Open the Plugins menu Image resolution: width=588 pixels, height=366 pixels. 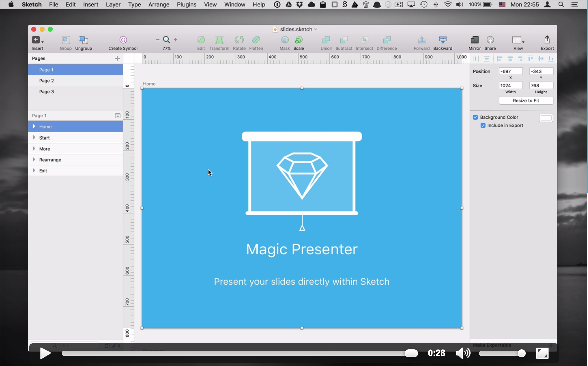click(187, 5)
